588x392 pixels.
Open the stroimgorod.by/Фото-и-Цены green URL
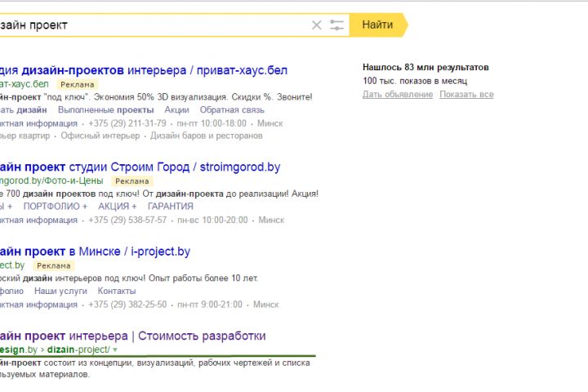51,180
